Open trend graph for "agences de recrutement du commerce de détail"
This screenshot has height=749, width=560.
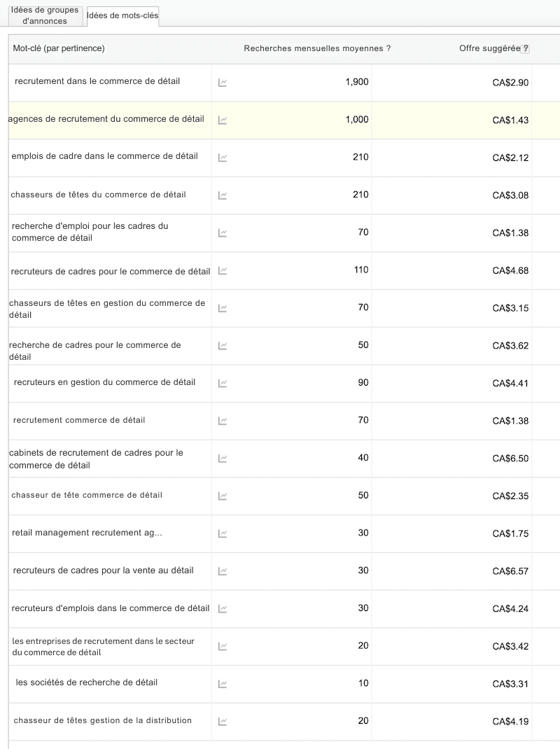pos(223,119)
